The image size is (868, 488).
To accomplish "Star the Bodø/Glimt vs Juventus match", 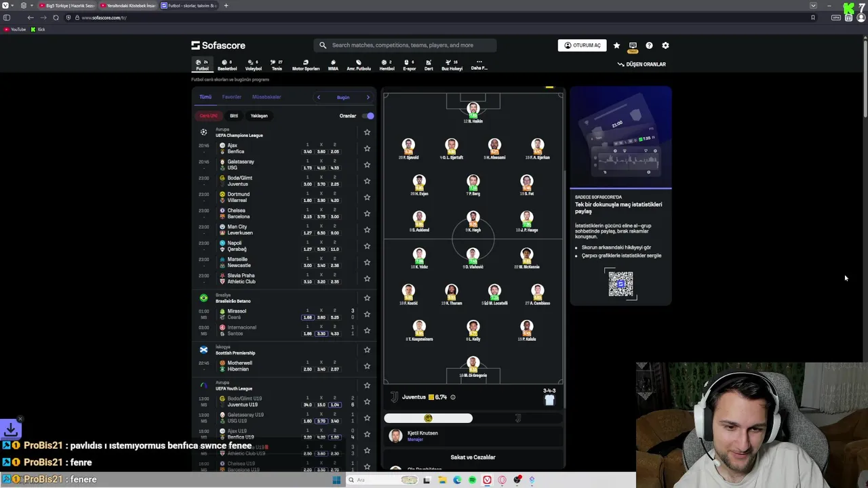I will [x=367, y=181].
